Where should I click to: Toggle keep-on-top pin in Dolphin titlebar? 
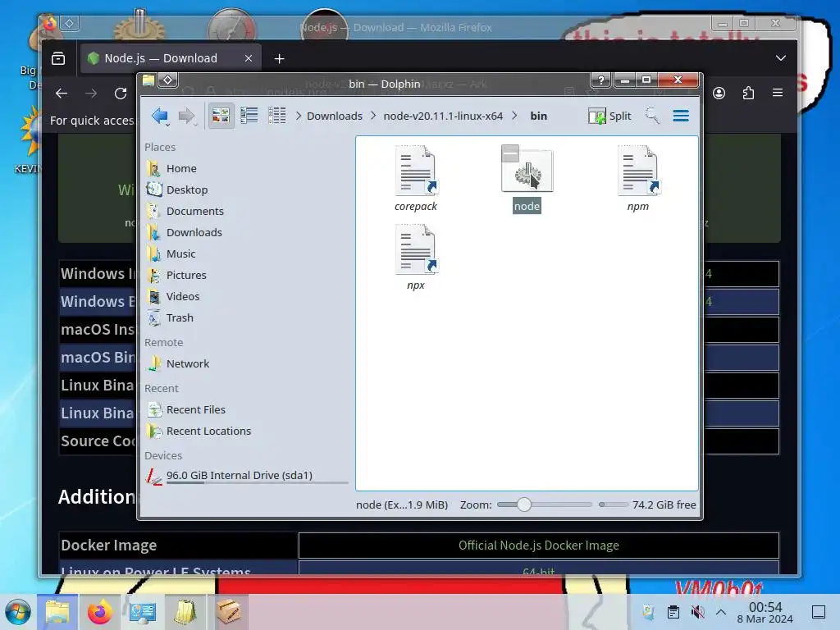click(167, 80)
